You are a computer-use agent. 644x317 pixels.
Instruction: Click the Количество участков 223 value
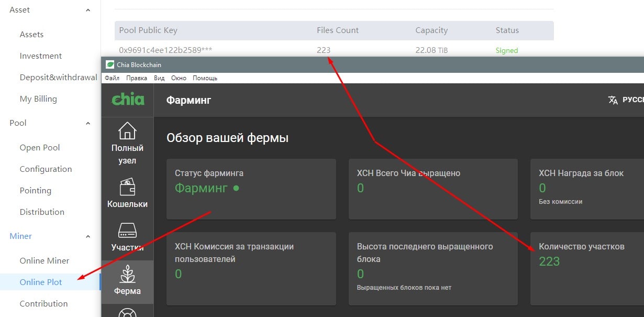pos(549,261)
